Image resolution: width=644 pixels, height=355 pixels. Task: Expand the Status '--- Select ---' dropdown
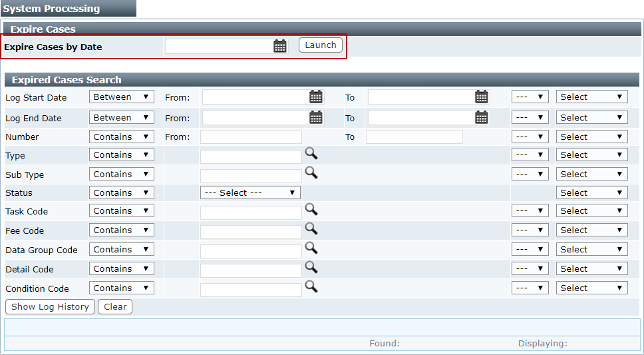[x=250, y=192]
